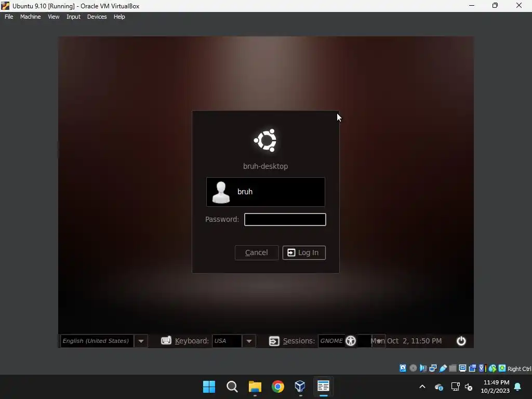The width and height of the screenshot is (532, 399).
Task: Open the Windows clock showing 11:49 PM
Action: [495, 387]
